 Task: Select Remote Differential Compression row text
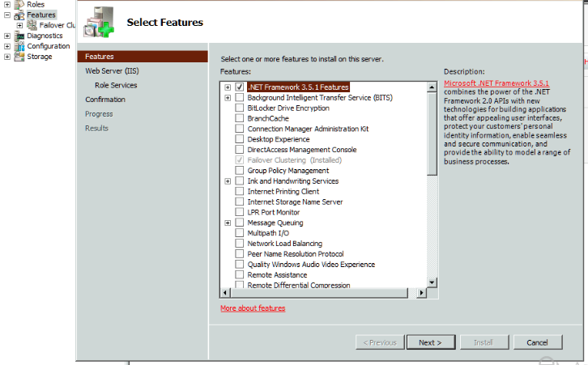click(x=299, y=285)
